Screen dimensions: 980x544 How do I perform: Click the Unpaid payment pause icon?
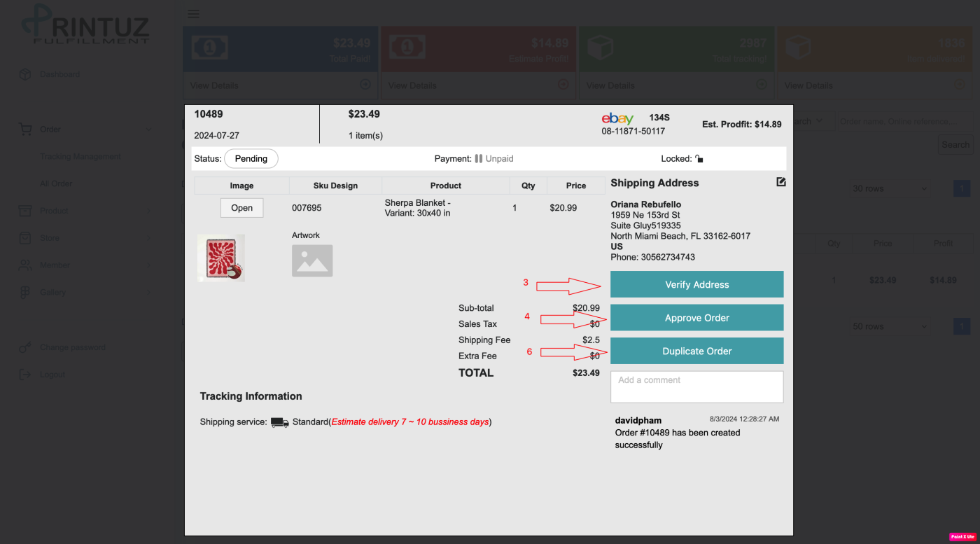coord(479,159)
